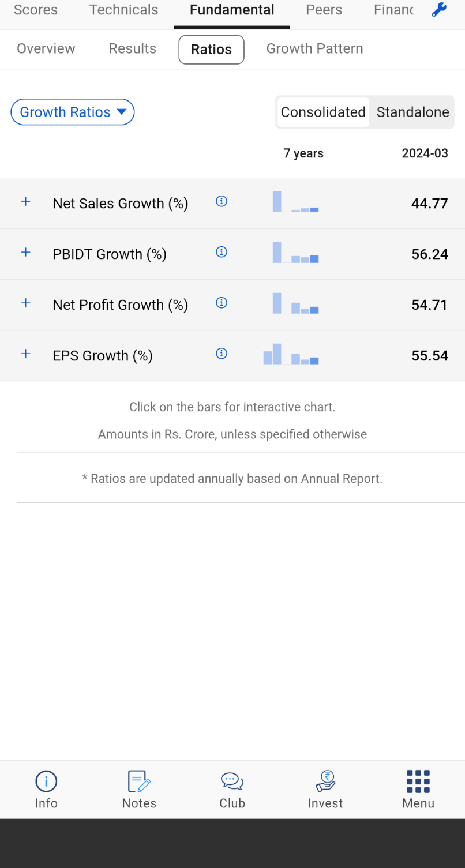The width and height of the screenshot is (465, 868).
Task: Open info for PBIDT Growth
Action: (x=222, y=252)
